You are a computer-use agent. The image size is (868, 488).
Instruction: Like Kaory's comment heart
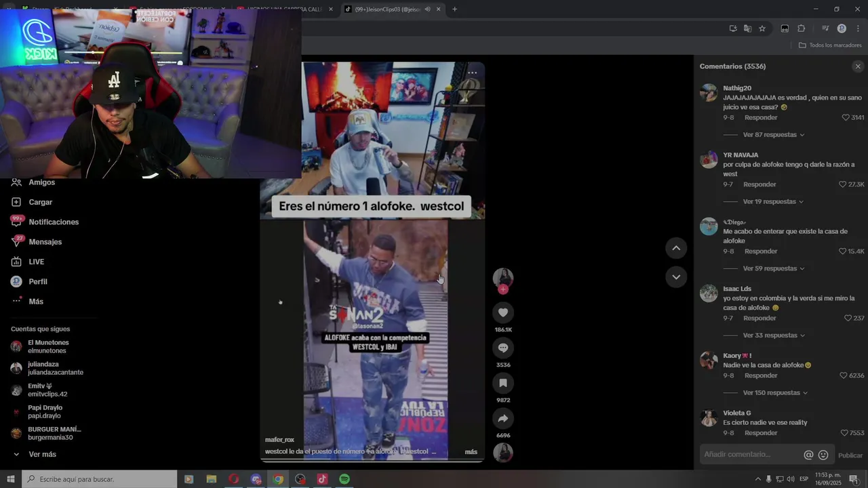click(x=844, y=375)
